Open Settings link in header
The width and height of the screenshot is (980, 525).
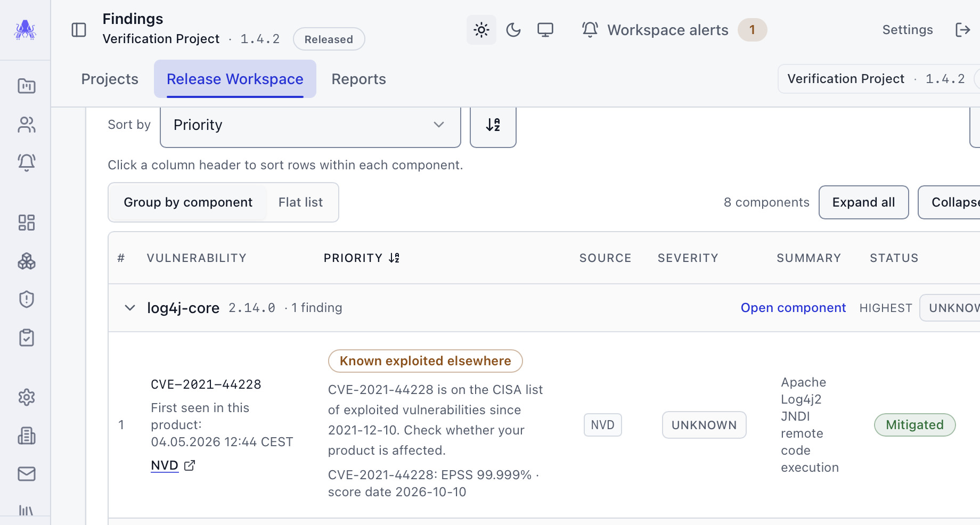(x=908, y=30)
